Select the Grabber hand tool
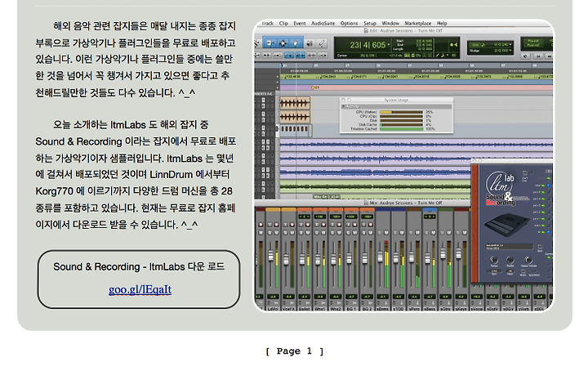Image resolution: width=588 pixels, height=371 pixels. tap(296, 43)
